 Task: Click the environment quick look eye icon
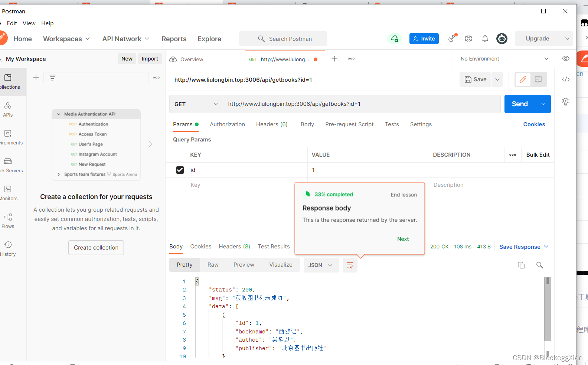coord(566,59)
